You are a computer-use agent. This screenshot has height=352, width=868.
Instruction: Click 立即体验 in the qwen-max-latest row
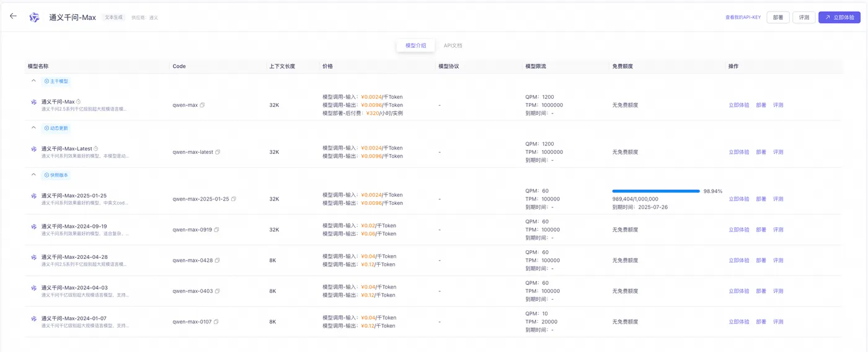tap(739, 152)
